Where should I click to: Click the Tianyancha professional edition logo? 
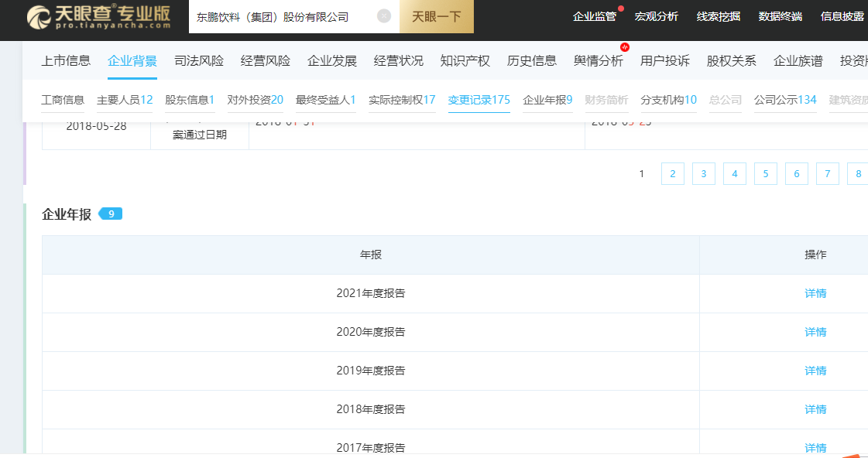tap(98, 16)
